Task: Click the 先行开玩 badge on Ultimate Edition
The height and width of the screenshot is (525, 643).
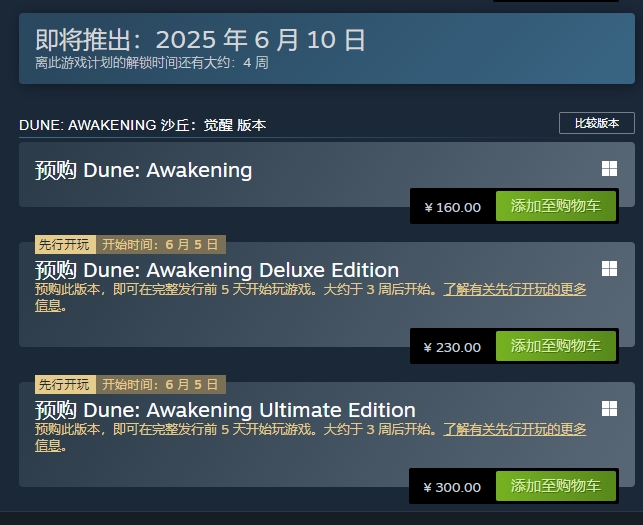Action: point(65,384)
